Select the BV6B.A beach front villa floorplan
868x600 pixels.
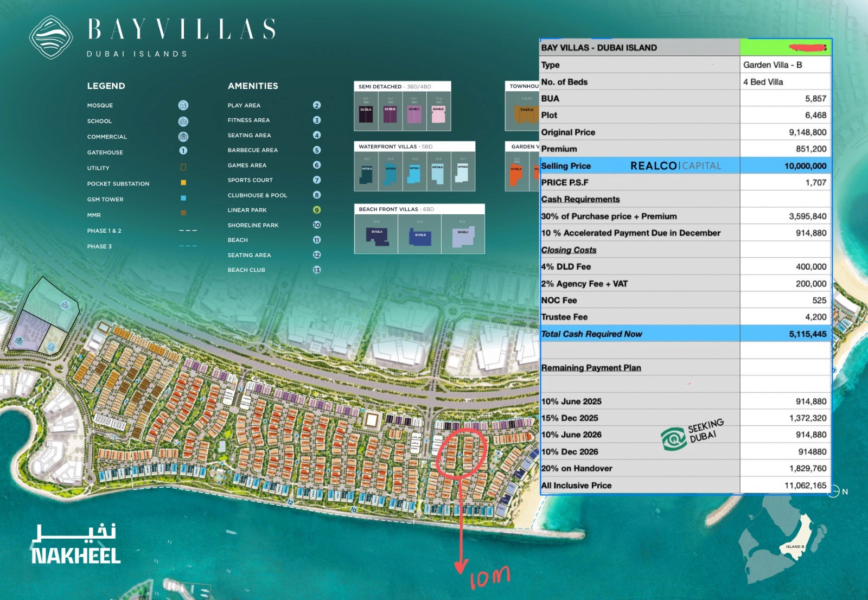pos(377,237)
